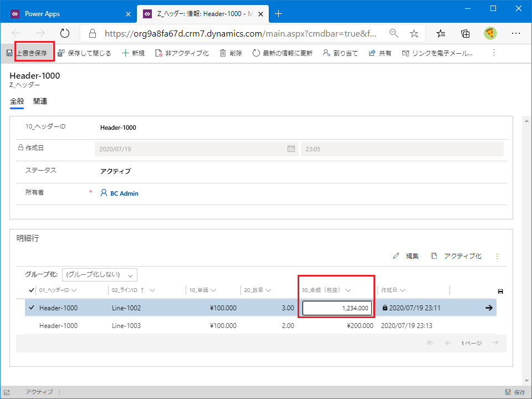Open the 作成日 calendar picker icon
The width and height of the screenshot is (532, 399).
click(291, 149)
